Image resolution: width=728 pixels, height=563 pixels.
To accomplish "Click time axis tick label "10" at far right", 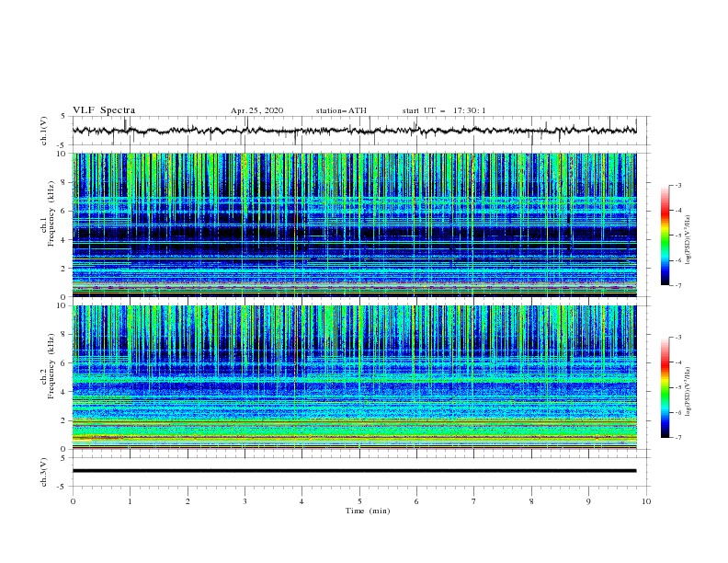I will pos(646,501).
